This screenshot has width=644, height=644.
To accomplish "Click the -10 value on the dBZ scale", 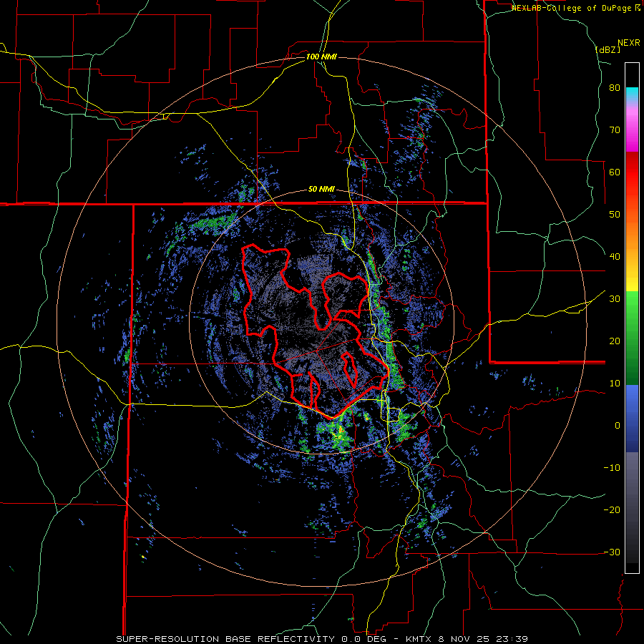I will 612,468.
